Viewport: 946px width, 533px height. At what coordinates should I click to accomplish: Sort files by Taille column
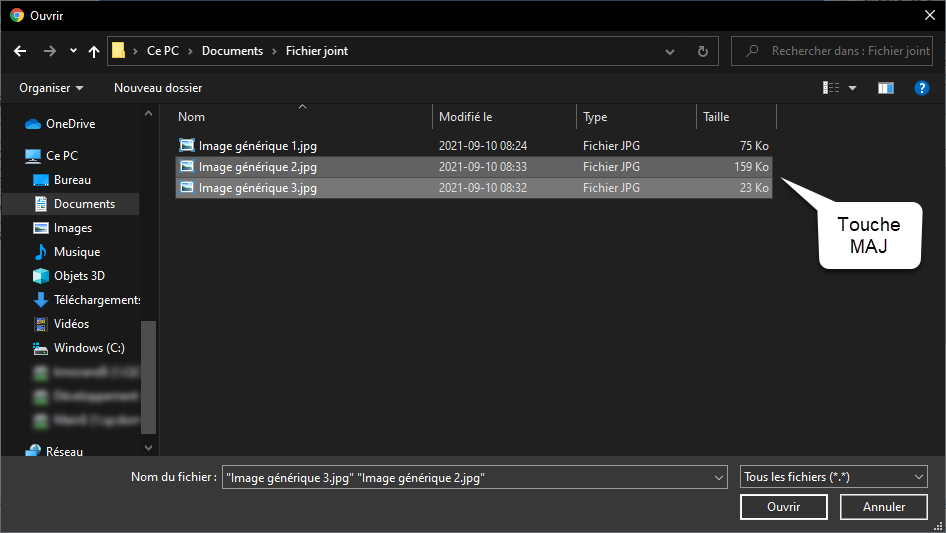735,117
